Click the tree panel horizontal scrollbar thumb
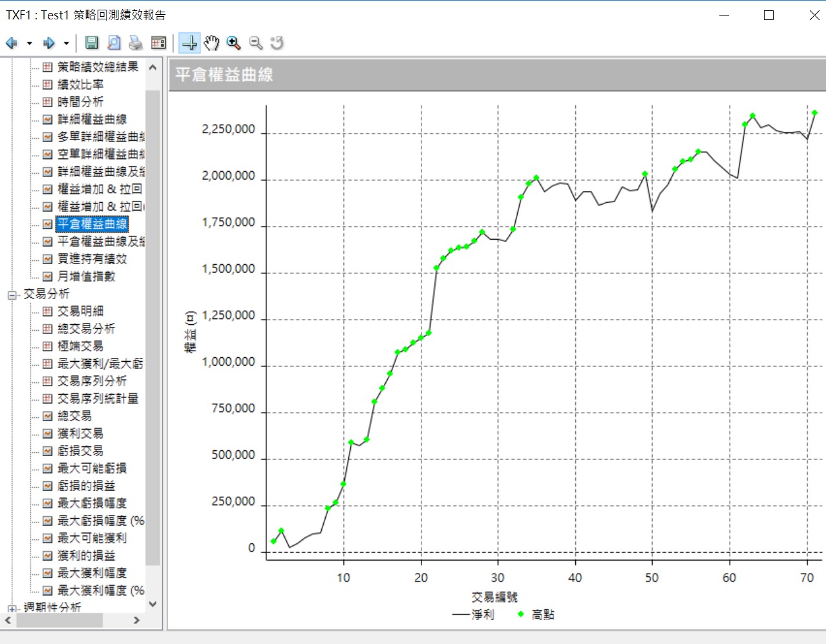The height and width of the screenshot is (644, 826). pos(59,620)
